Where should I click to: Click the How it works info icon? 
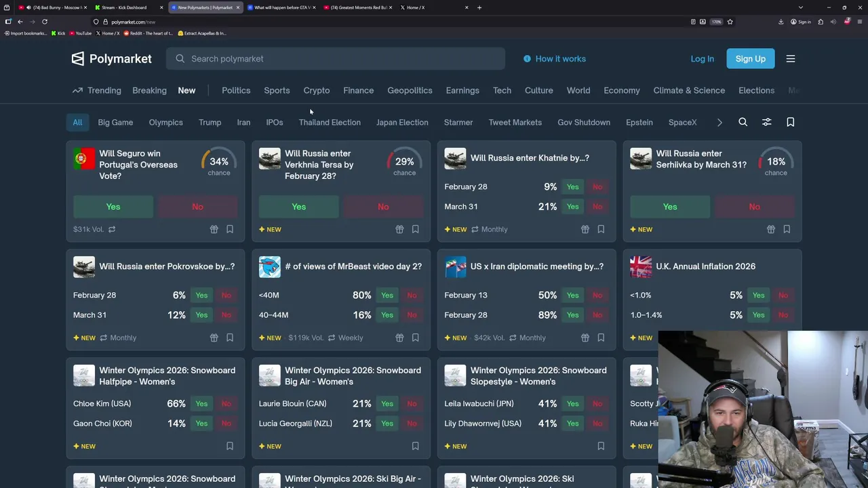[527, 59]
